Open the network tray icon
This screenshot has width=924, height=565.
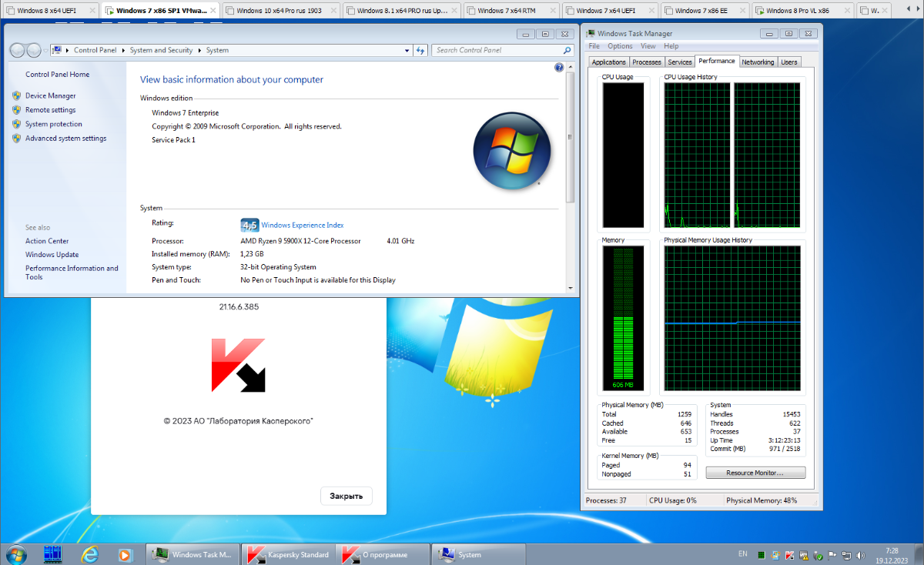point(846,554)
